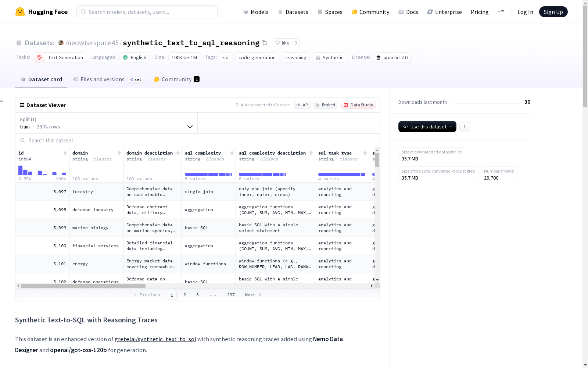588x368 pixels.
Task: Click the sql_complexity distribution bar
Action: [208, 174]
